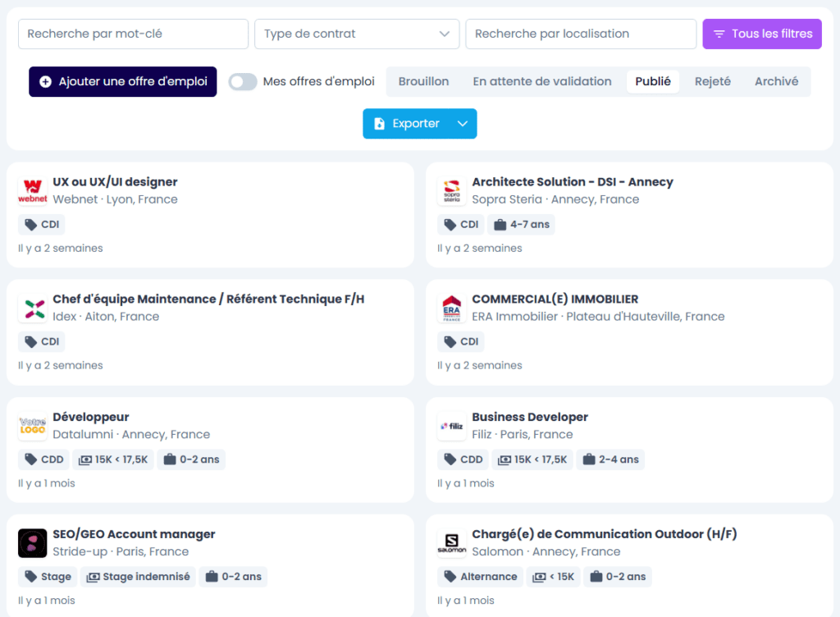840x617 pixels.
Task: Click the Salomon company logo
Action: coord(452,543)
